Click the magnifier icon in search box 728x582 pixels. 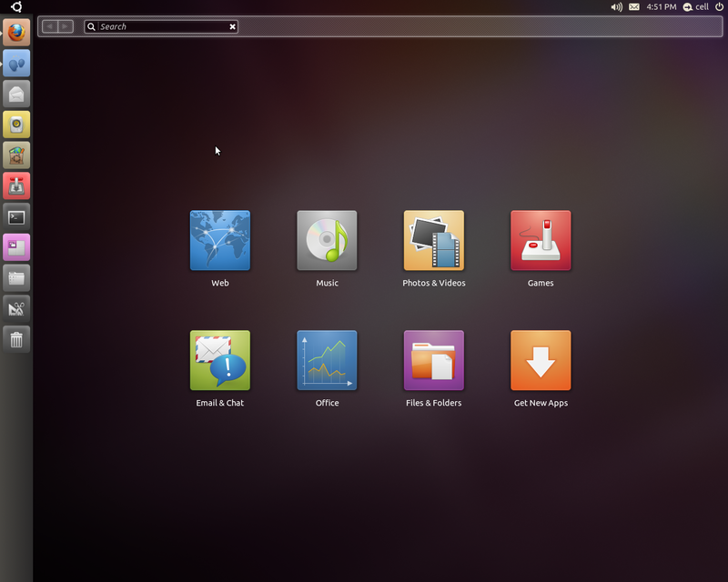[92, 27]
